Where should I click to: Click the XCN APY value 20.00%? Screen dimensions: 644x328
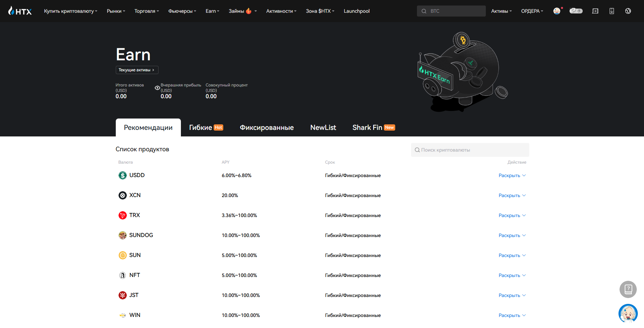point(230,195)
